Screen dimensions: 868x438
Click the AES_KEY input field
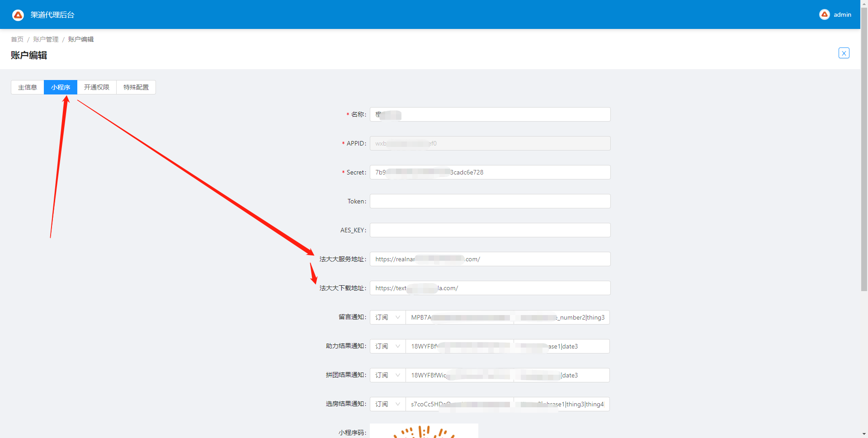[x=490, y=230]
